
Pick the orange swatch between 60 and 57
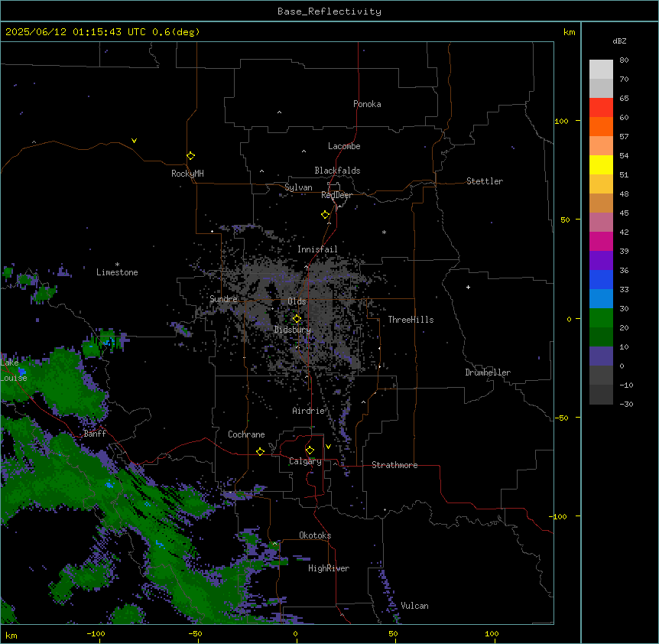[601, 126]
